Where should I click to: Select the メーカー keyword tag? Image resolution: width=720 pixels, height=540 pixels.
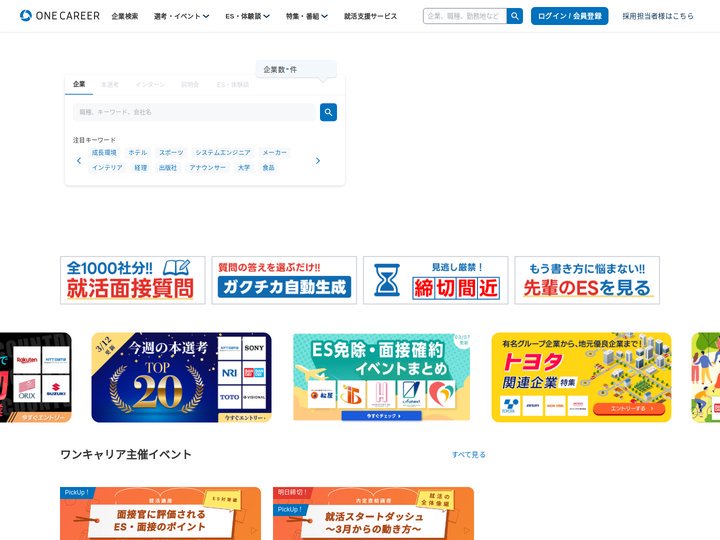click(275, 152)
